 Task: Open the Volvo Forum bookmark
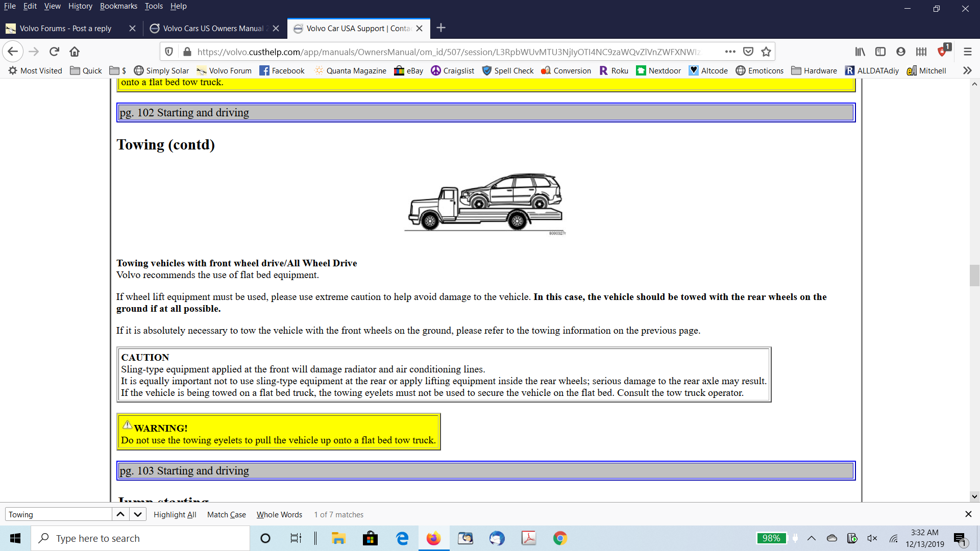coord(224,70)
